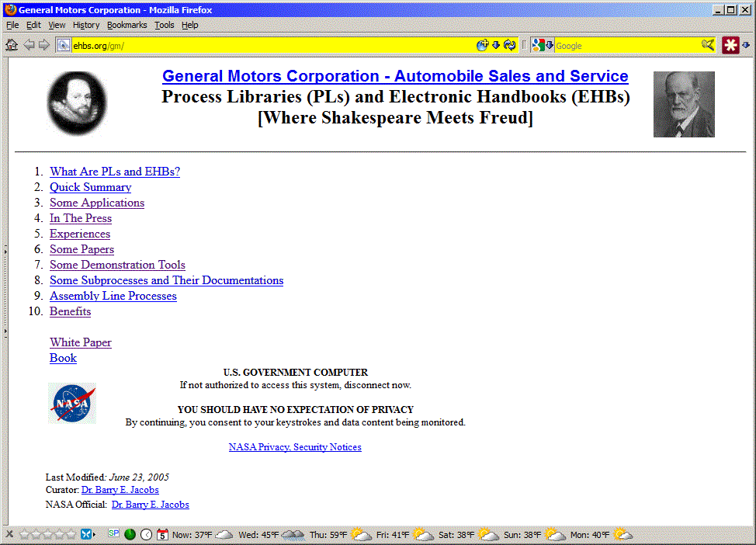Click the NASA logo image
Image resolution: width=756 pixels, height=545 pixels.
(72, 403)
